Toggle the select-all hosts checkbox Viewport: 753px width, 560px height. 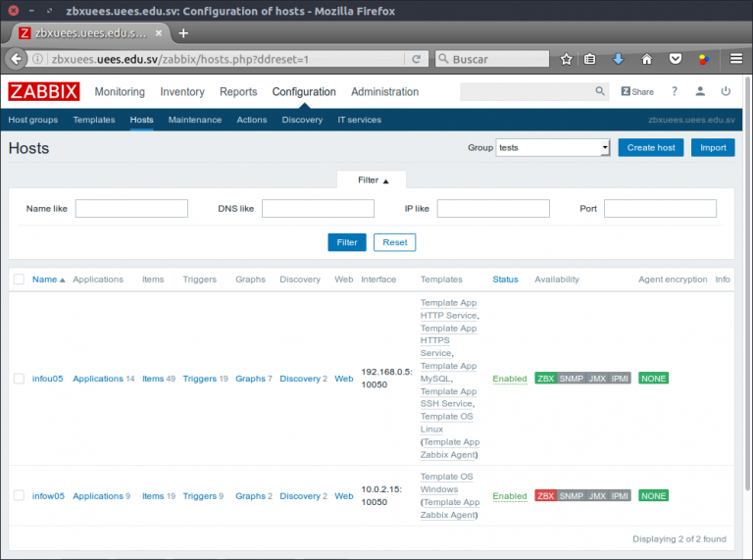(20, 280)
